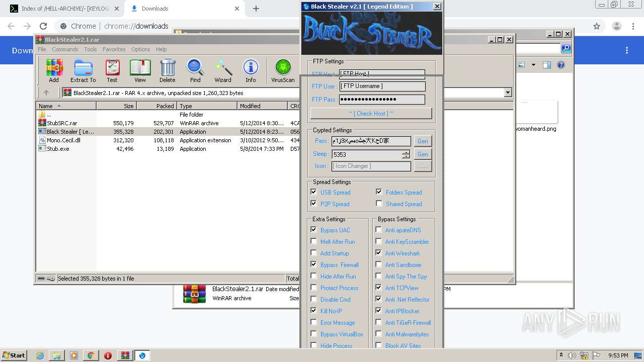Expand the WinRAR address path dropdown
The height and width of the screenshot is (362, 644).
pyautogui.click(x=508, y=93)
